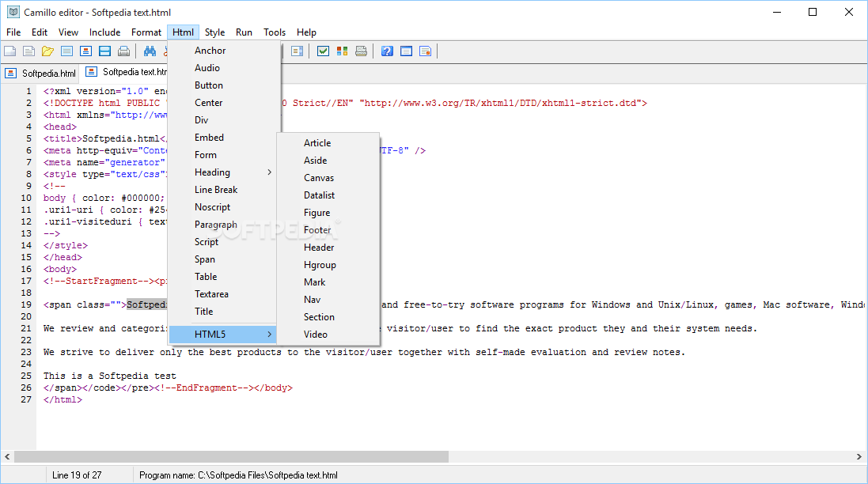The width and height of the screenshot is (868, 484).
Task: Click the green checkmark toolbar icon
Action: point(324,51)
